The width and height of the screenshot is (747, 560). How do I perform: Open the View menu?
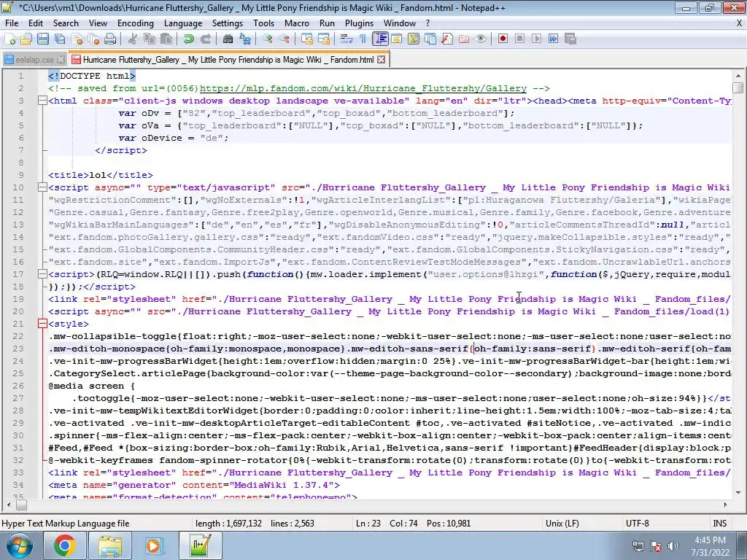[x=98, y=23]
